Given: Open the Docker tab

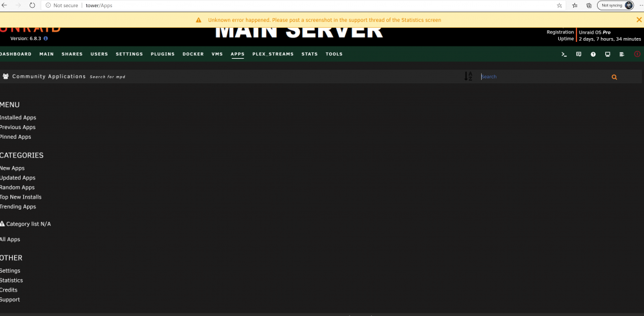Looking at the screenshot, I should (193, 54).
